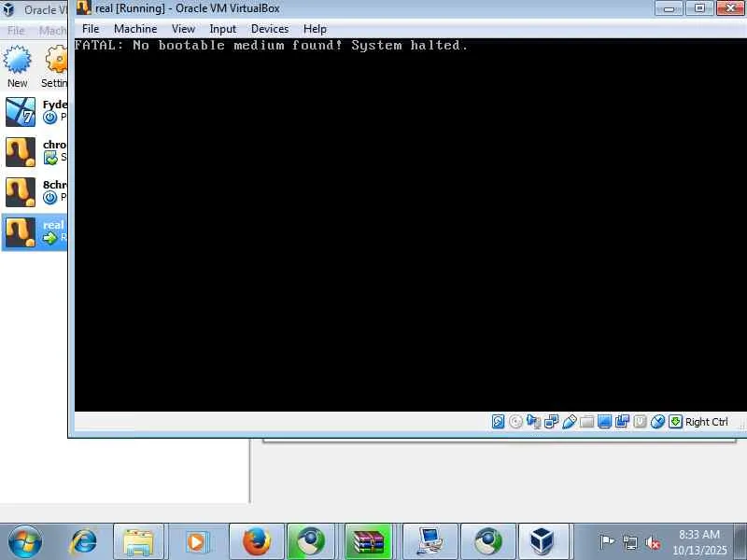The width and height of the screenshot is (747, 560).
Task: Open the File menu in VM window
Action: pos(91,29)
